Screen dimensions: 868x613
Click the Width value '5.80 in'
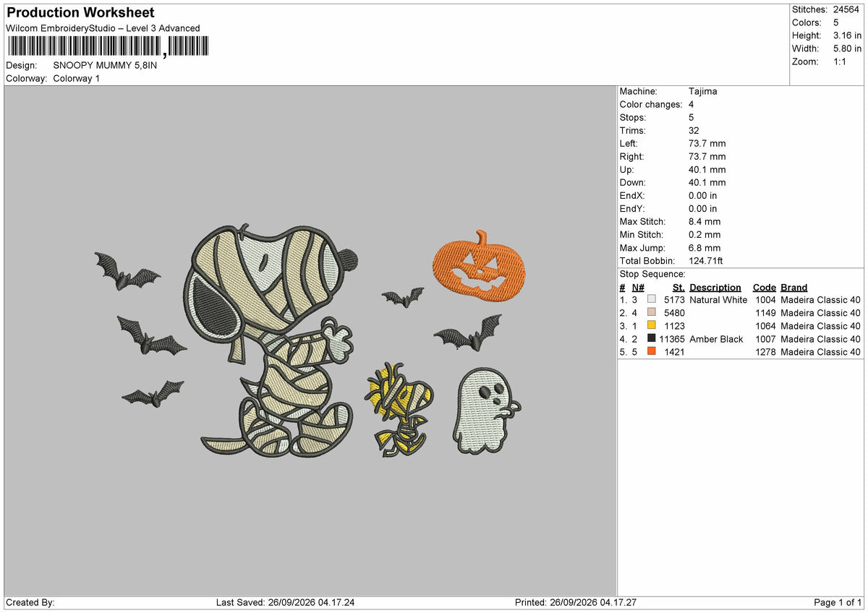click(848, 48)
